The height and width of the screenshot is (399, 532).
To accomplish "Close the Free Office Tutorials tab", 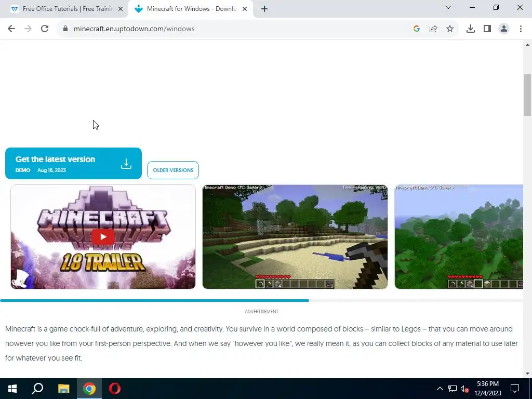I will [121, 9].
